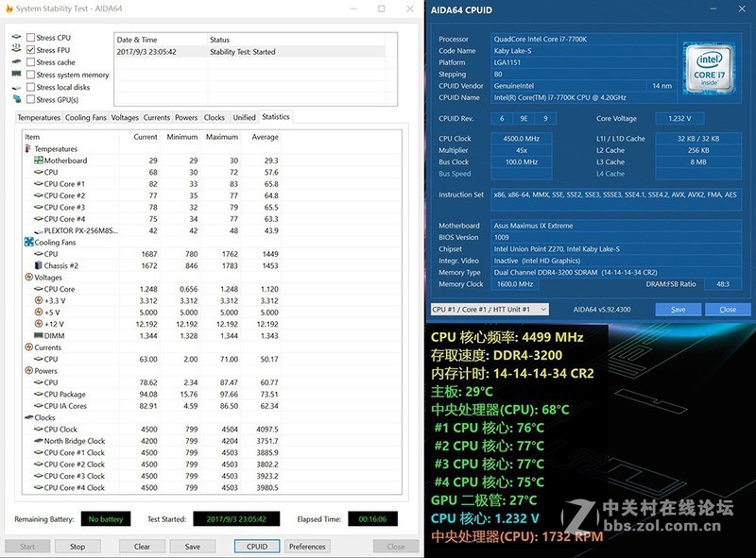This screenshot has height=558, width=756.
Task: Click the Stress local disks drive icon
Action: [16, 86]
